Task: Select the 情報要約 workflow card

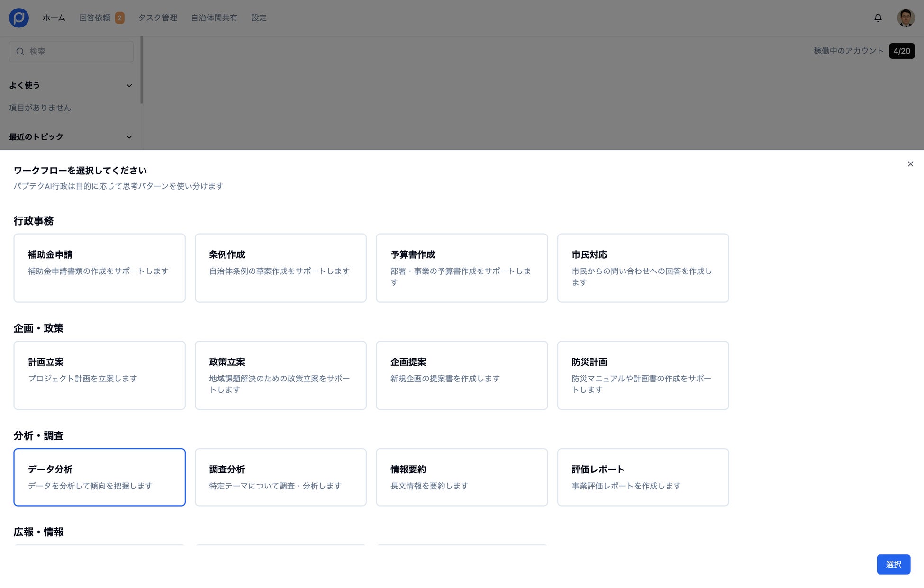Action: click(462, 477)
